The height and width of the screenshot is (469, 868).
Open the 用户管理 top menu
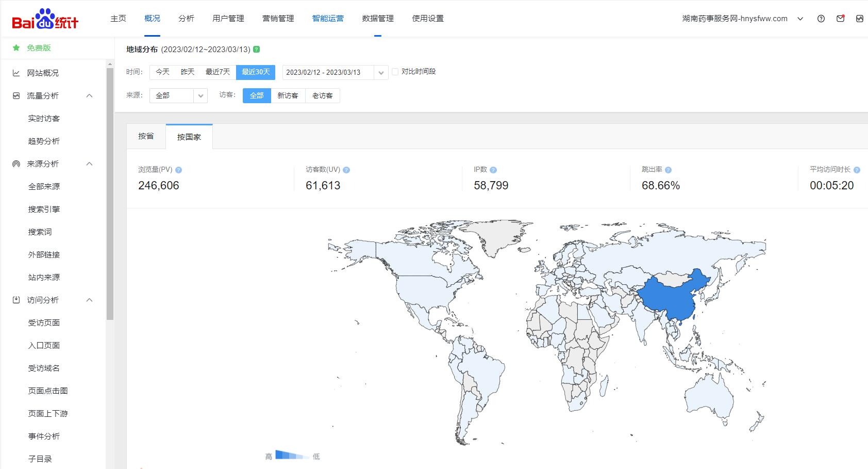228,19
